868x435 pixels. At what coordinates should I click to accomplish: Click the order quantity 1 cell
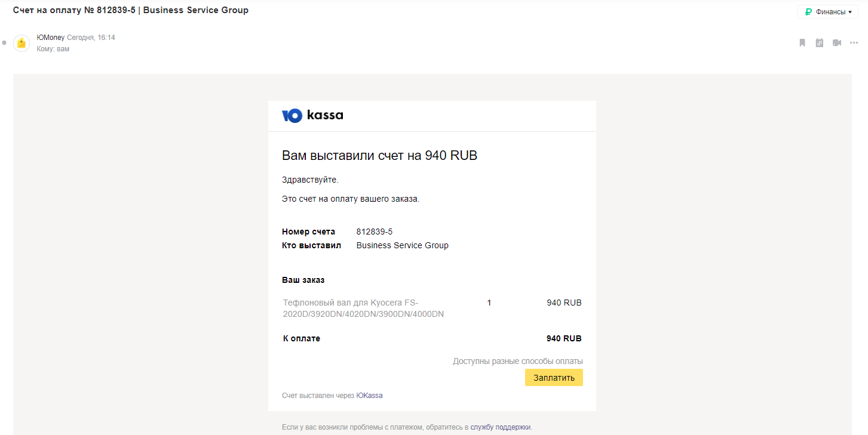click(x=489, y=303)
